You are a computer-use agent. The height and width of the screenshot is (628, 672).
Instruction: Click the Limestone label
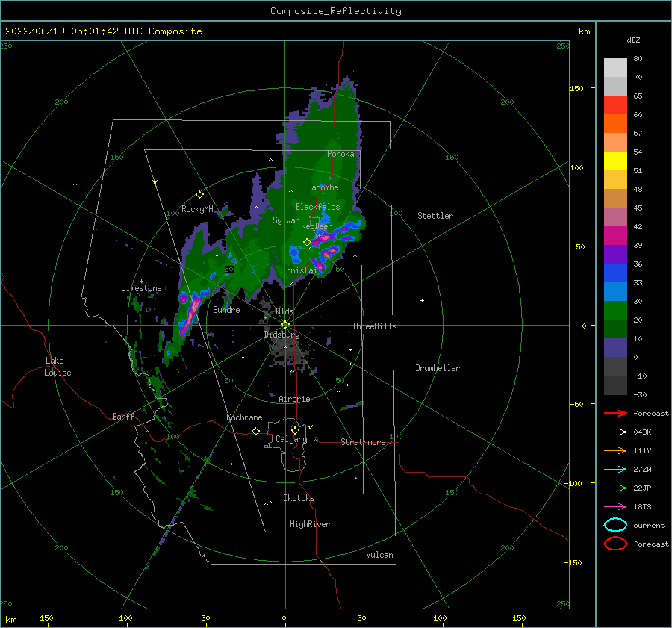click(x=141, y=288)
